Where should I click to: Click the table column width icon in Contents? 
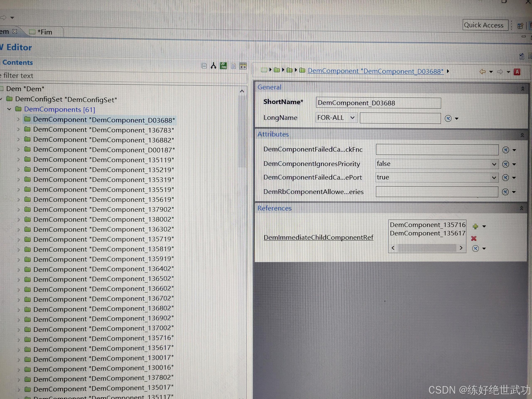[x=243, y=66]
